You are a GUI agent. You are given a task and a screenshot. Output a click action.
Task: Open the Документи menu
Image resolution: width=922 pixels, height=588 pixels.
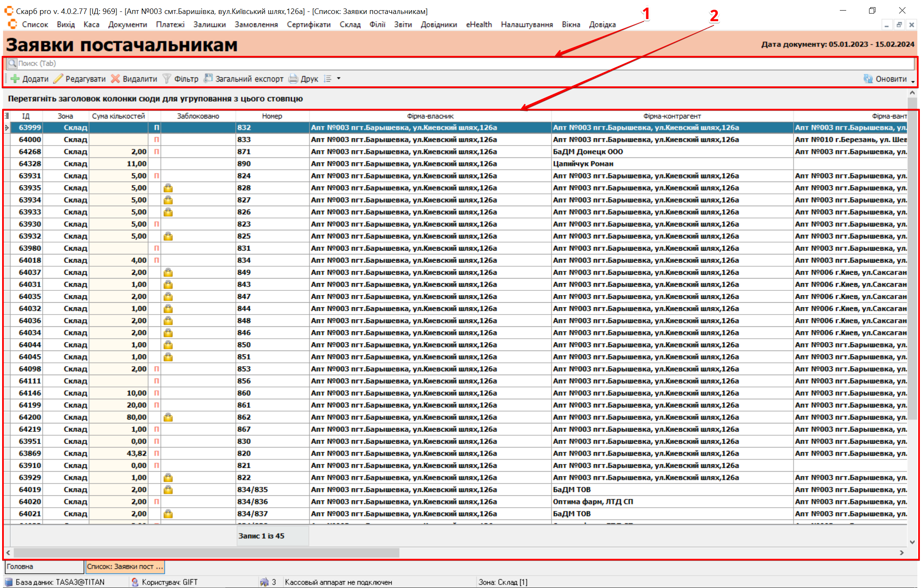click(127, 25)
